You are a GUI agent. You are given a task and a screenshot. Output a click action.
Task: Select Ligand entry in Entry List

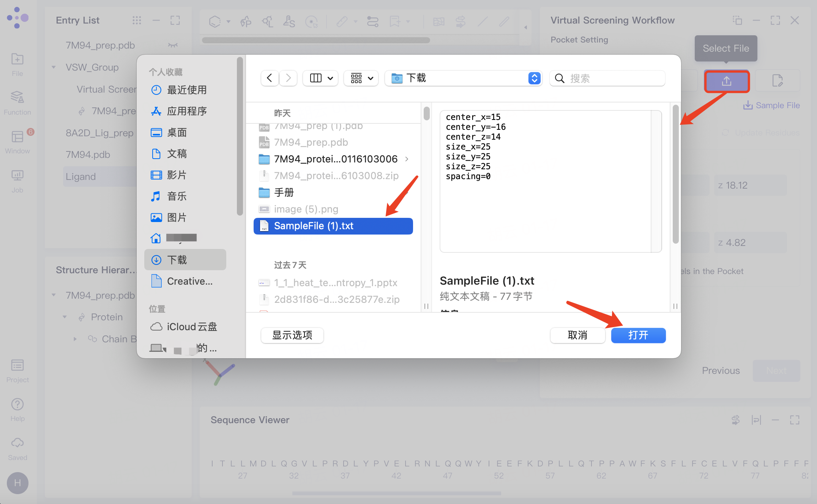pyautogui.click(x=101, y=176)
